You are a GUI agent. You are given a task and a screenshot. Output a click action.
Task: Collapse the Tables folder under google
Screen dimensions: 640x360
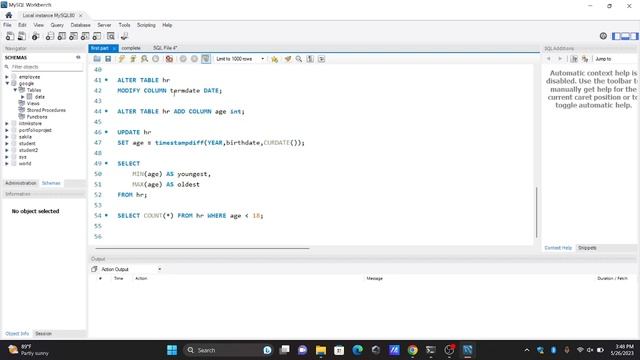pos(15,90)
